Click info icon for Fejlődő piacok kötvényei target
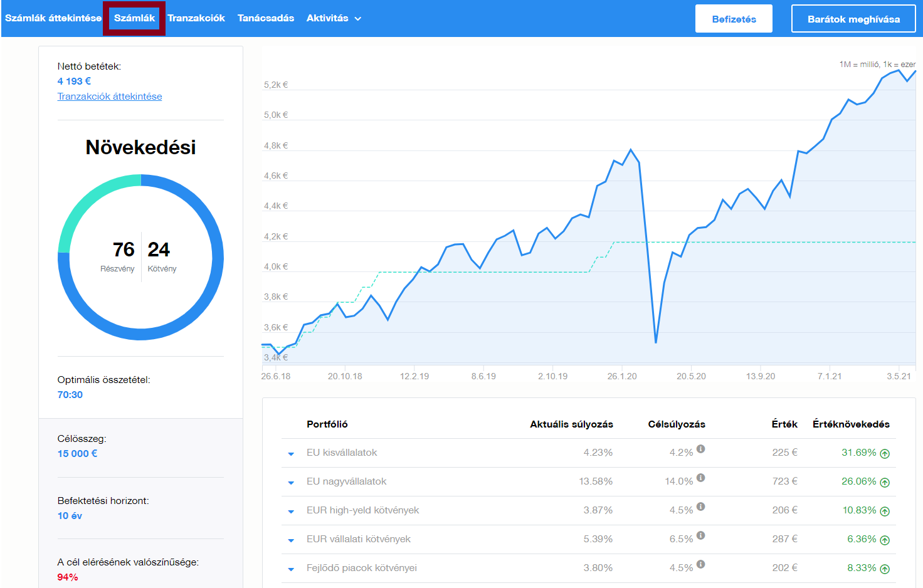Screen dimensions: 923x588 (x=700, y=564)
